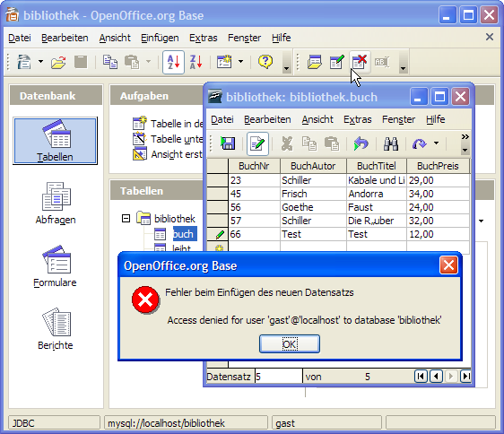Viewport: 504px width, 434px height.
Task: Select Berichte in the Datenbank pane
Action: point(56,328)
